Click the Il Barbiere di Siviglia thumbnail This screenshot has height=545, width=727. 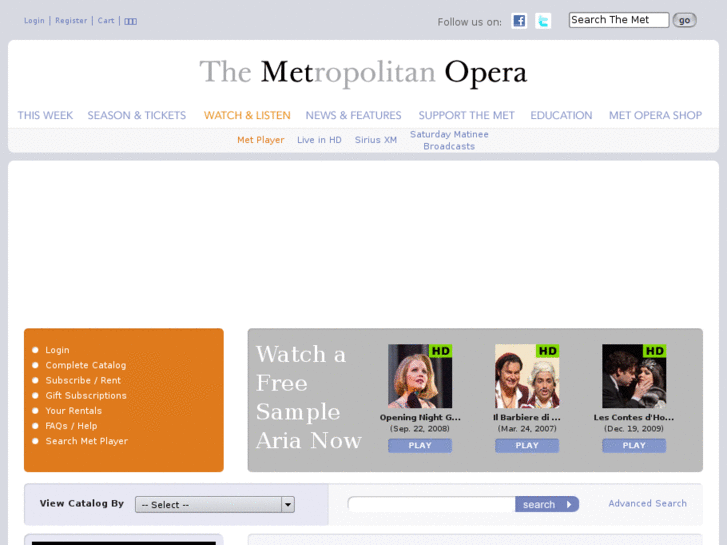[527, 376]
